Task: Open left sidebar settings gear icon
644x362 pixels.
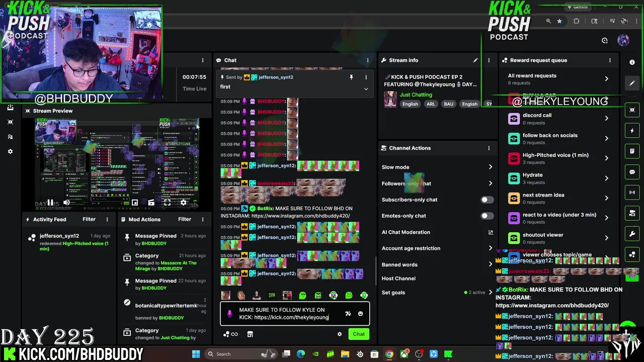Action: [x=10, y=151]
